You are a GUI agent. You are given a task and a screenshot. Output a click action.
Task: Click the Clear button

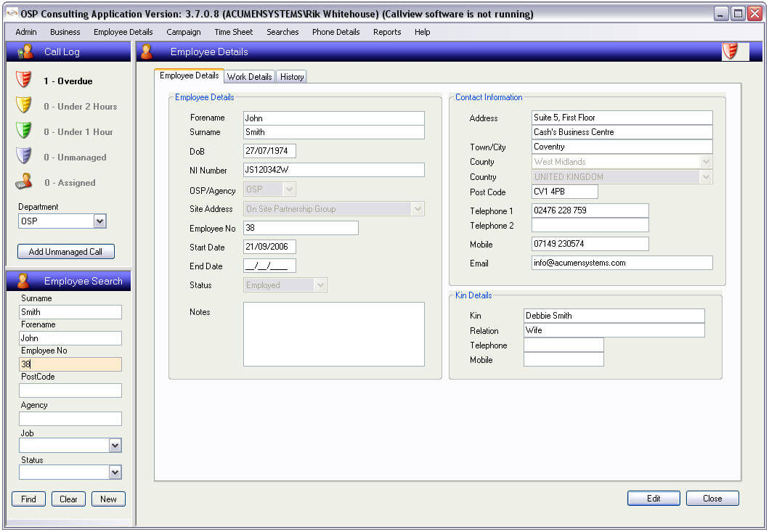68,499
